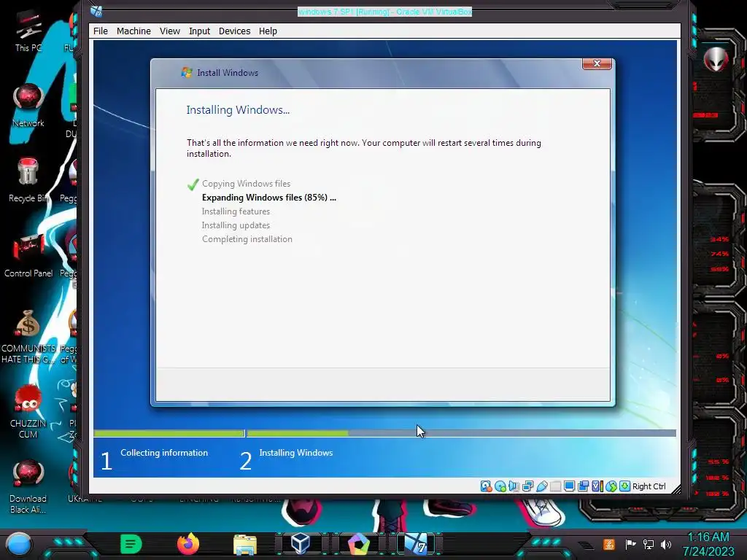
Task: Click the Alienware head gadget icon
Action: coord(716,60)
